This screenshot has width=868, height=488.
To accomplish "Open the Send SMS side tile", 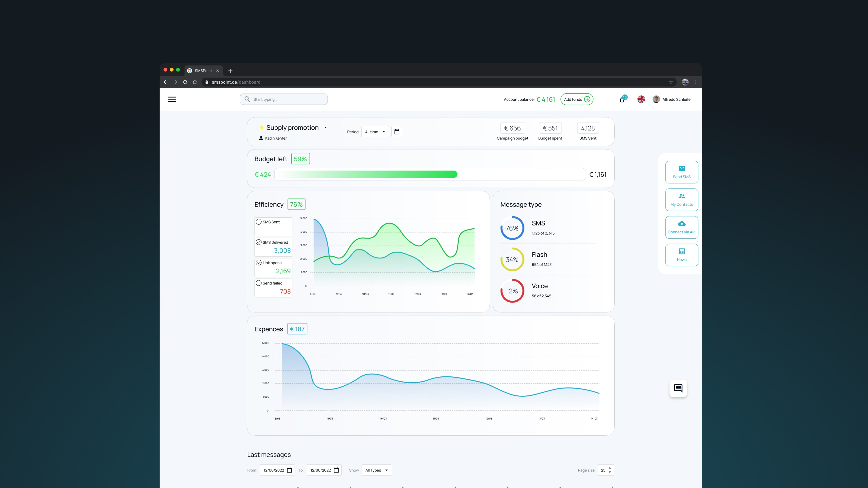I will click(x=681, y=172).
